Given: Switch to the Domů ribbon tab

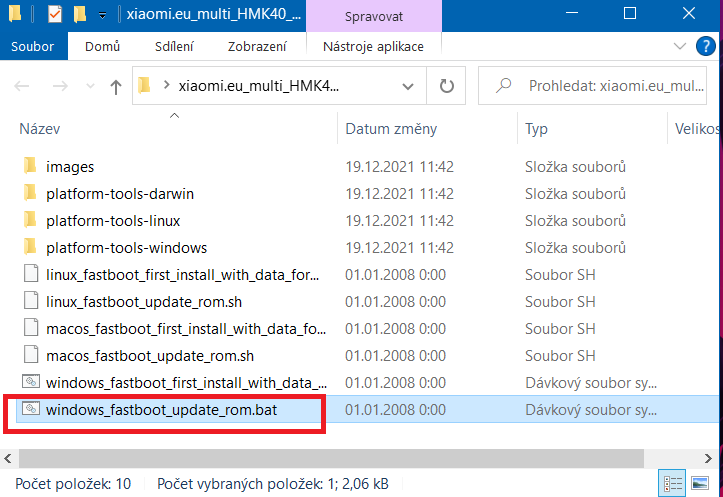Looking at the screenshot, I should [x=102, y=46].
